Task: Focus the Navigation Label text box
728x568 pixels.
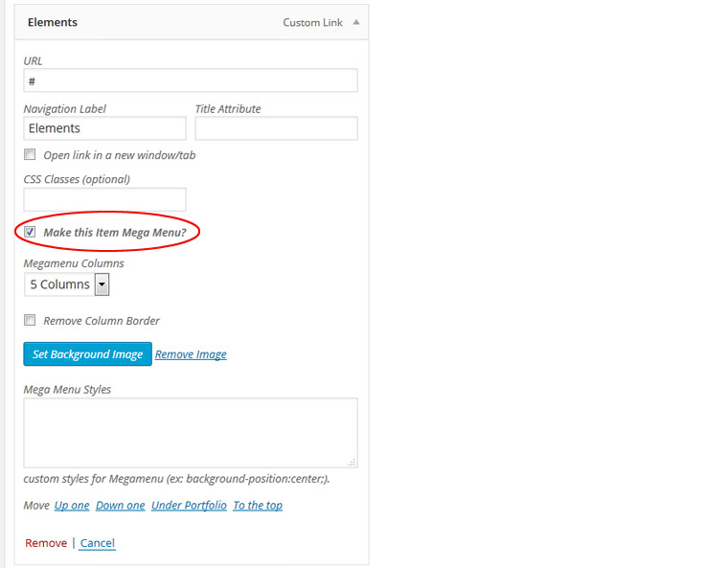Action: pos(104,128)
